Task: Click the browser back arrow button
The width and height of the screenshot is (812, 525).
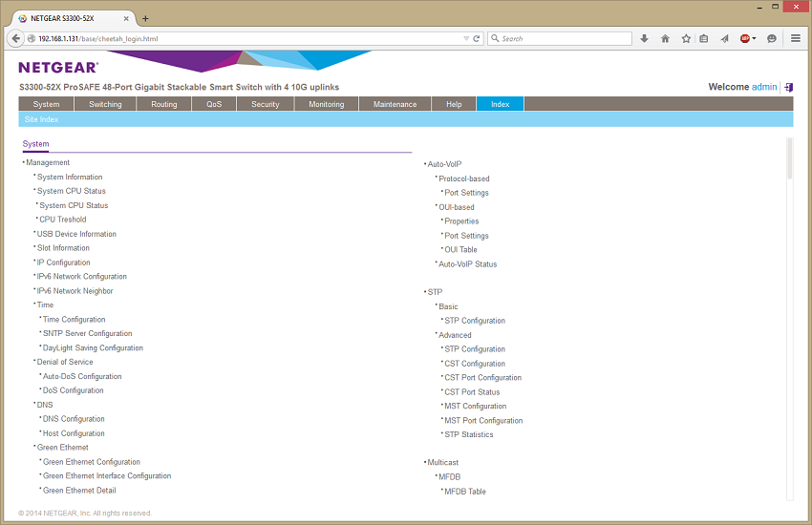Action: click(x=15, y=38)
